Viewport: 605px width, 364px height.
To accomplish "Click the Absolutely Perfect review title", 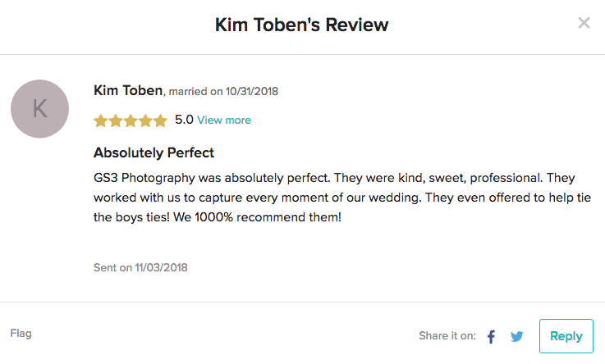I will [154, 152].
